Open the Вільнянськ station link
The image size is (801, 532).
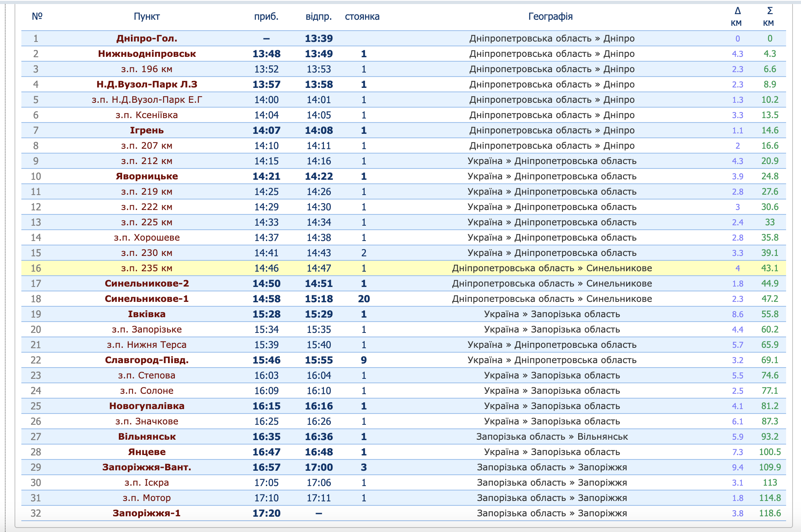(147, 436)
